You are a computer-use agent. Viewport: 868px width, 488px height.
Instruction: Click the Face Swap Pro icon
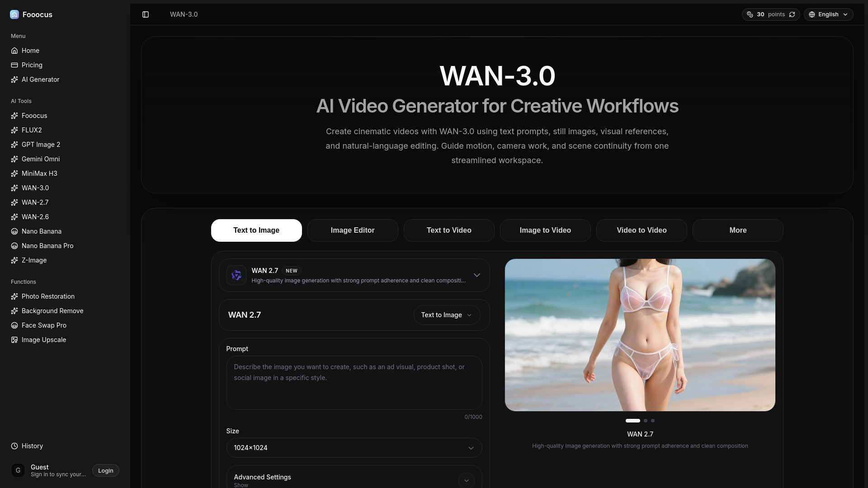(x=14, y=325)
